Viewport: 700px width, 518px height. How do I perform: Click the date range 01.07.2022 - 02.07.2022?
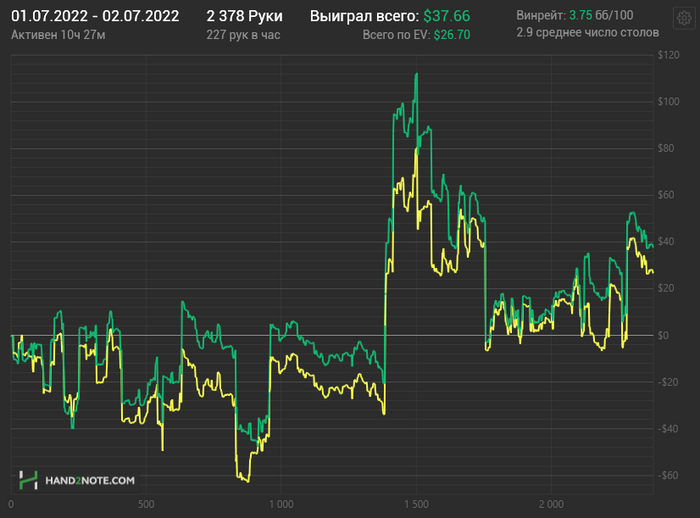[95, 17]
